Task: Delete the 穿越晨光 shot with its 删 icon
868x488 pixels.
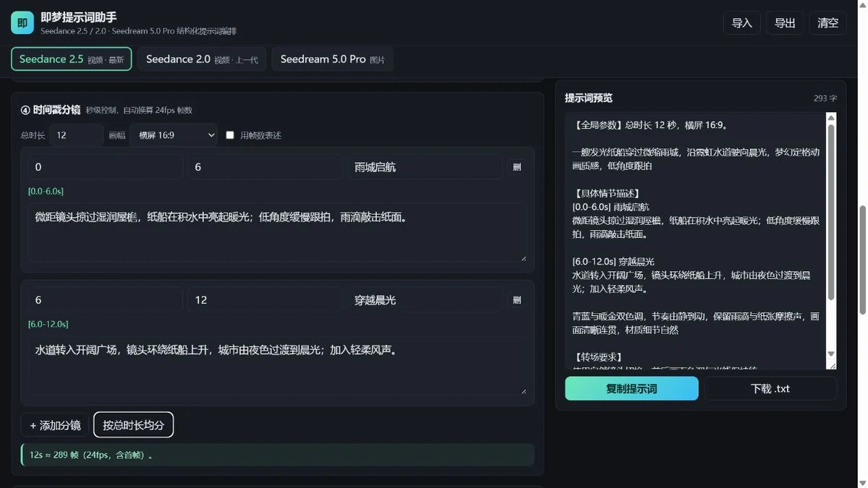Action: click(516, 300)
